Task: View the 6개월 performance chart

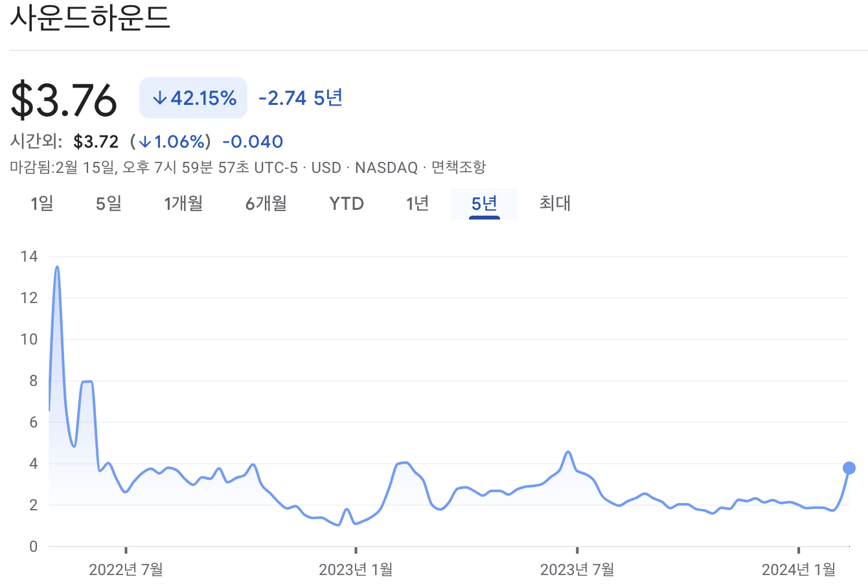Action: click(x=266, y=203)
